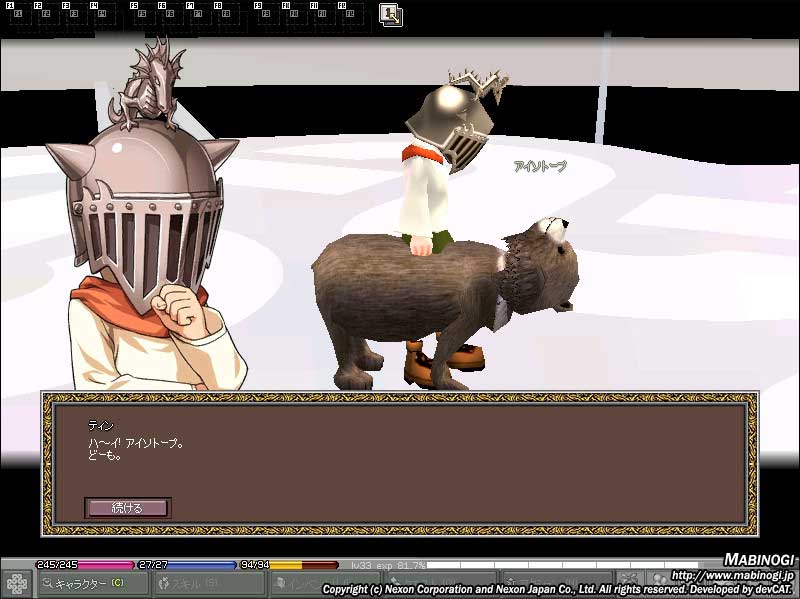The height and width of the screenshot is (599, 800).
Task: Open main menu Celtic knot icon
Action: point(16,584)
